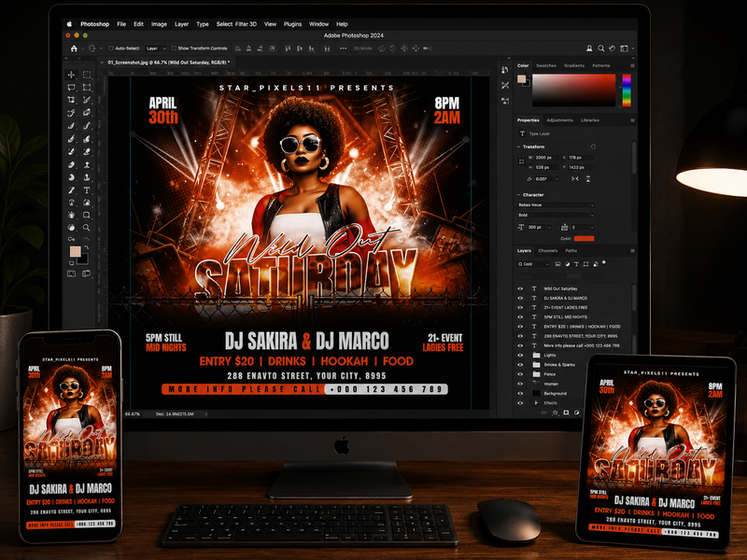Collapse the Character section
Screen dimensions: 747x560
point(519,195)
